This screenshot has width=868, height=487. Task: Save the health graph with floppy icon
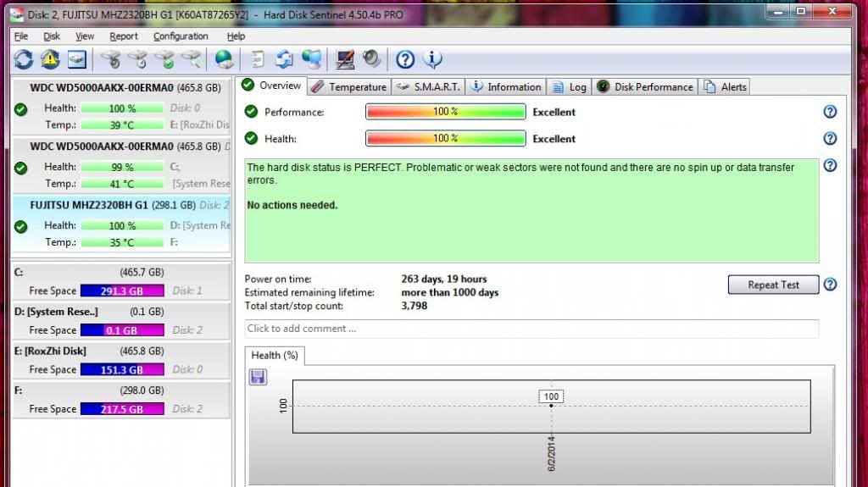[258, 377]
